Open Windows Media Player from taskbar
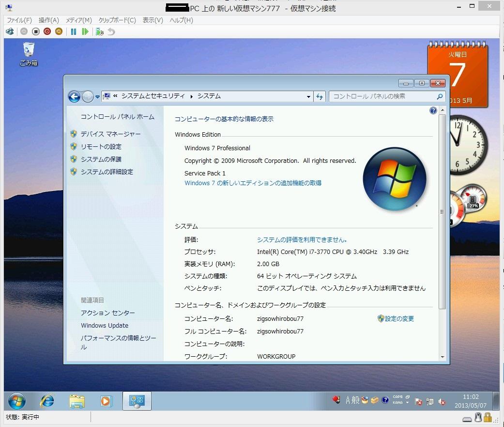The width and height of the screenshot is (504, 427). click(x=106, y=401)
